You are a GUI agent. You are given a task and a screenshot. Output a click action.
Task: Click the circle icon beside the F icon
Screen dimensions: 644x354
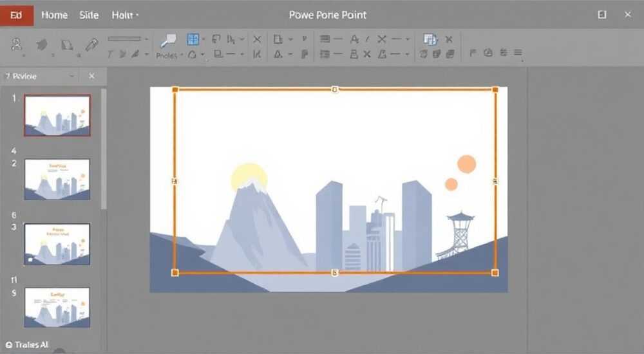(x=488, y=53)
